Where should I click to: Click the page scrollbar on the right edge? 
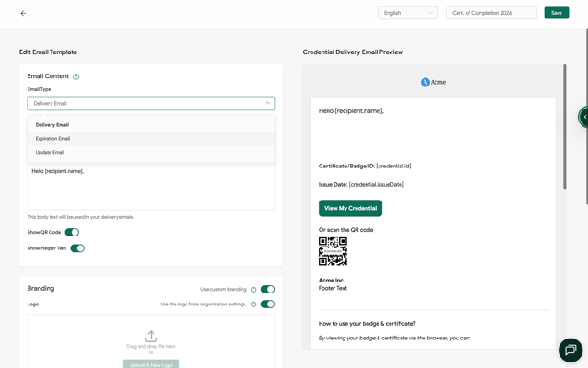pyautogui.click(x=587, y=117)
